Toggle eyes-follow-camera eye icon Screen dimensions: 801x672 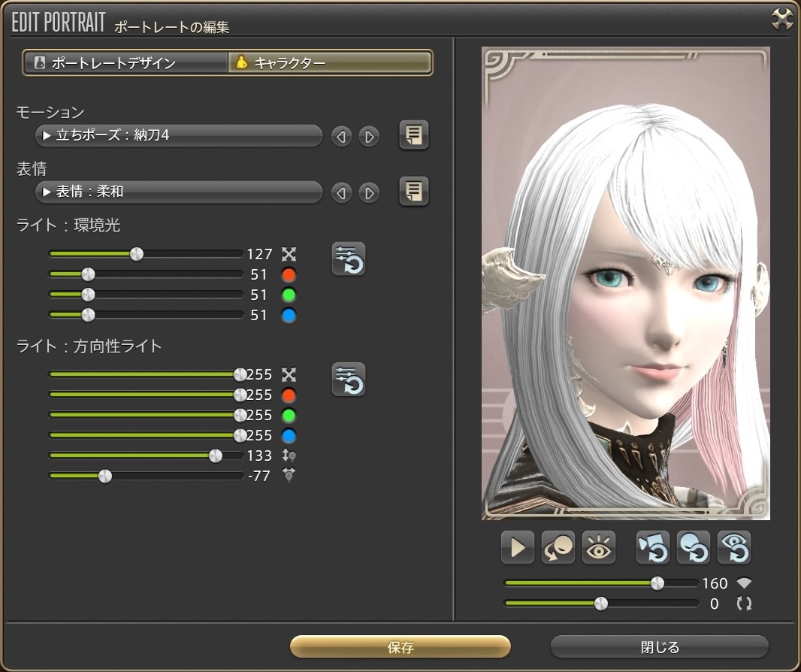tap(599, 548)
